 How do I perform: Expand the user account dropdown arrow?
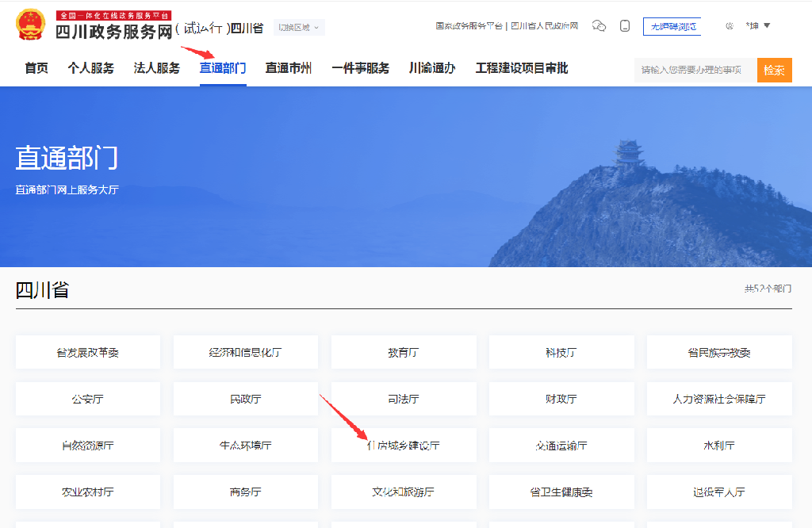click(767, 26)
